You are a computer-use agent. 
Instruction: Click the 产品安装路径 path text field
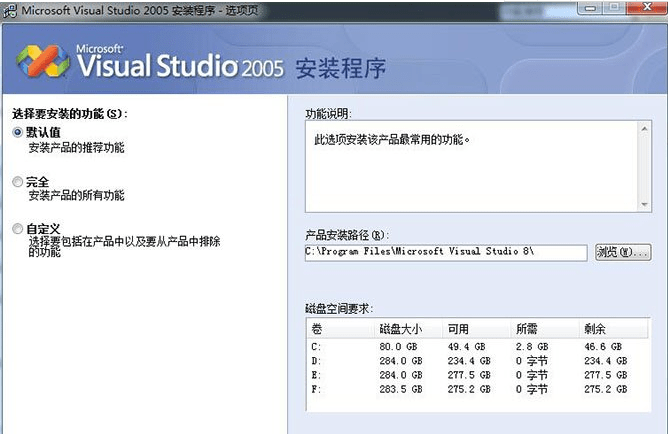pyautogui.click(x=446, y=252)
